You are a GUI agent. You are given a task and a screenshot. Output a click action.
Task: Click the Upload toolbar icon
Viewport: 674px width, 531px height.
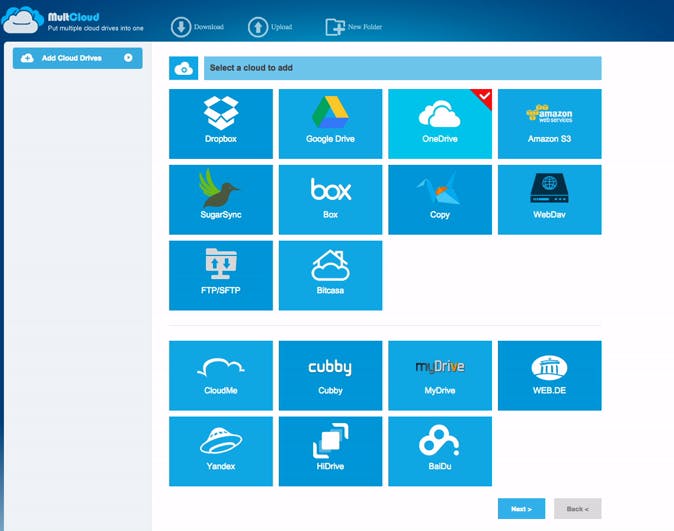258,27
